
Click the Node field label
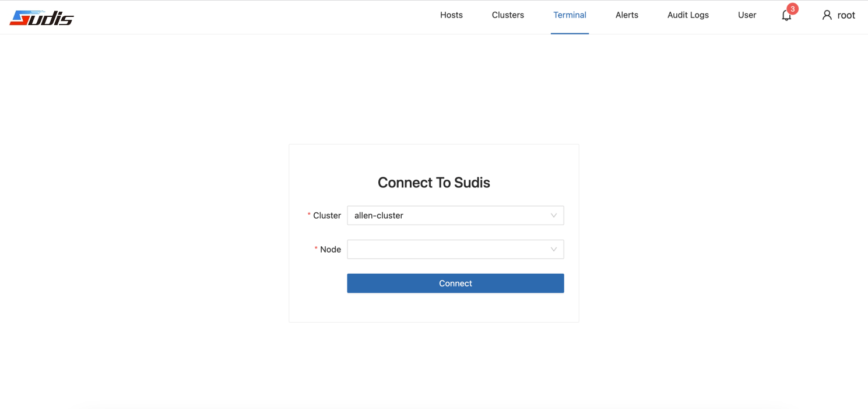(331, 249)
